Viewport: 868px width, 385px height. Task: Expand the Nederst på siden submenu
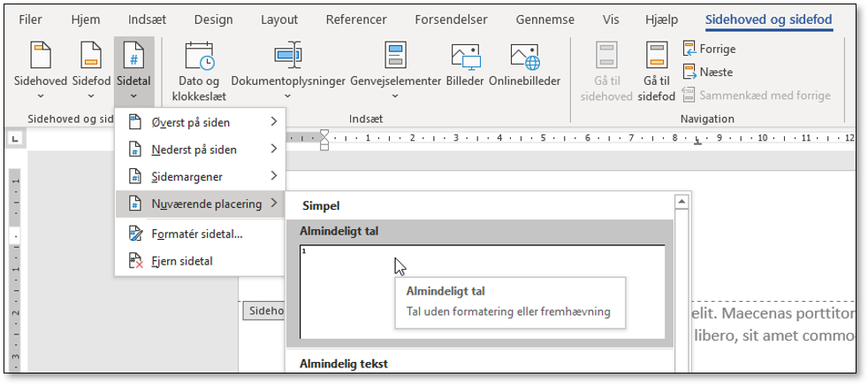(x=200, y=150)
